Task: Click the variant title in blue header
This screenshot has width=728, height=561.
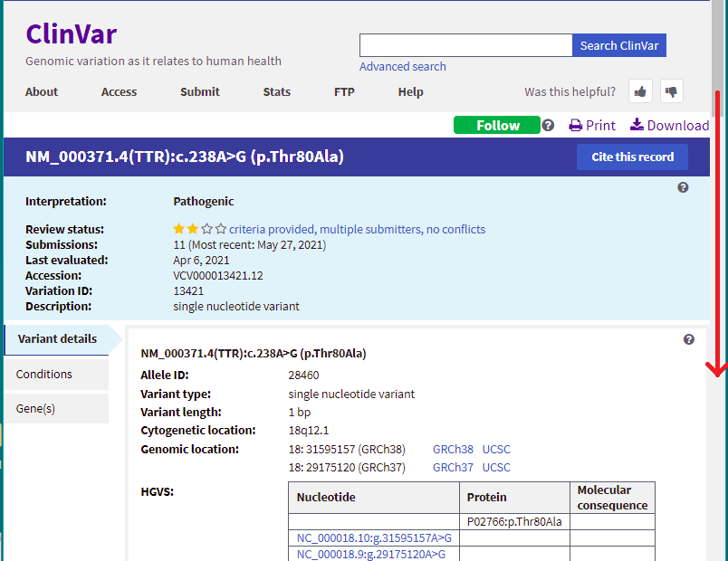Action: click(x=185, y=157)
